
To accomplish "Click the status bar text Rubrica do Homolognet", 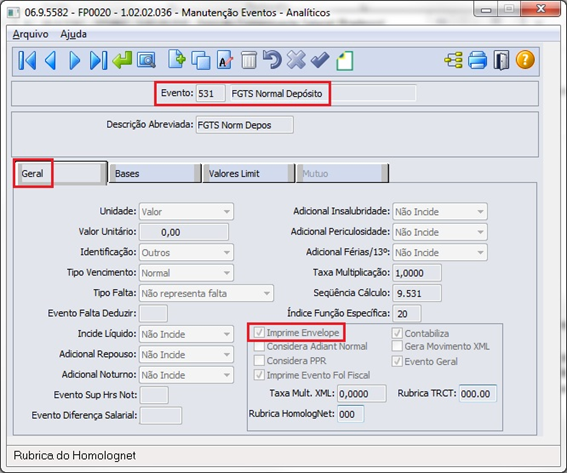I will tap(75, 455).
